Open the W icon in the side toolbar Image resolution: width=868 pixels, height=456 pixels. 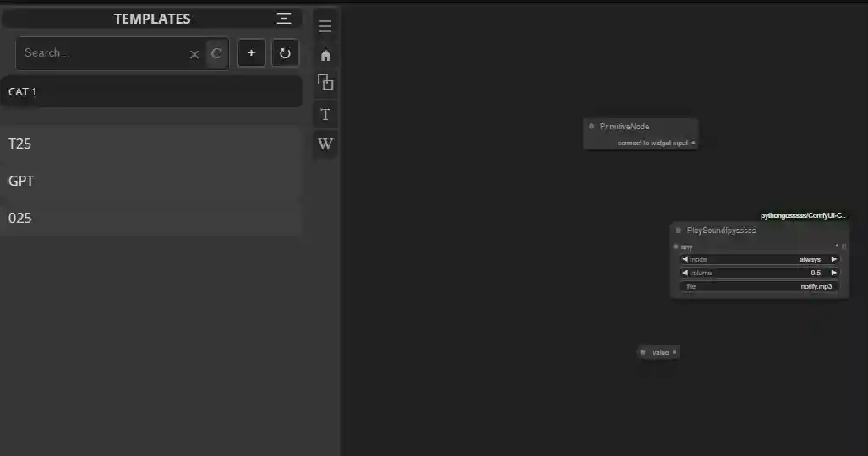pyautogui.click(x=325, y=144)
